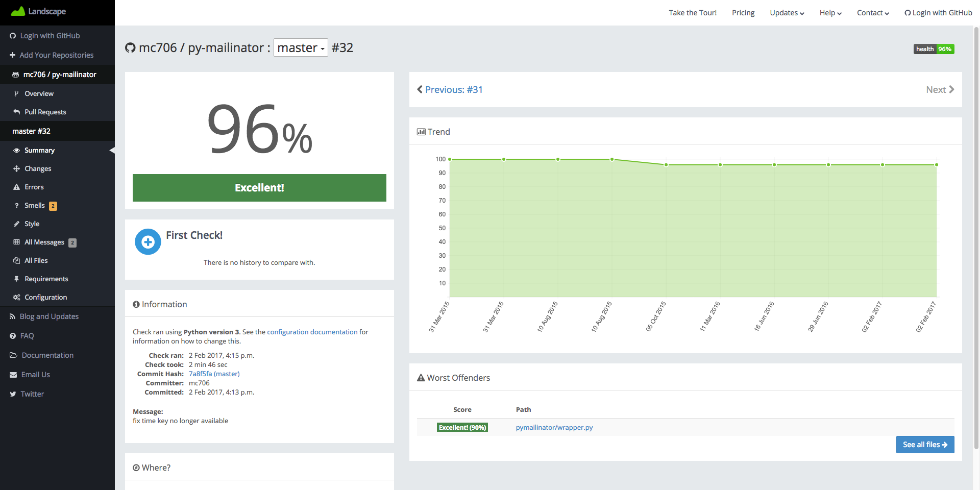Viewport: 980px width, 490px height.
Task: Open commit hash 7a8f5fa (master)
Action: pyautogui.click(x=214, y=374)
